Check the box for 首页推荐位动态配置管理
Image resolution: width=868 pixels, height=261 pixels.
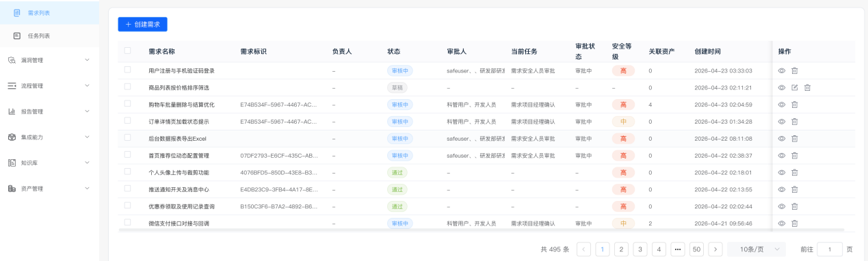click(127, 154)
